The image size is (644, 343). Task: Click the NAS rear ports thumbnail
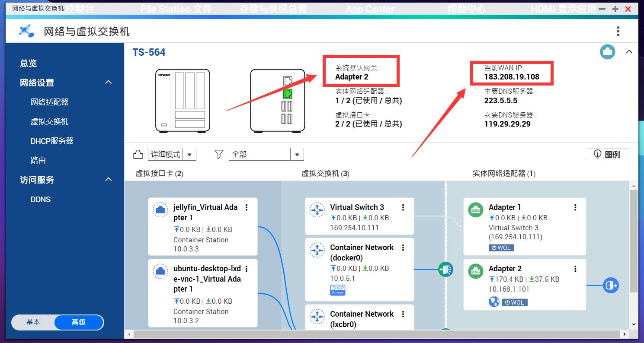click(278, 100)
